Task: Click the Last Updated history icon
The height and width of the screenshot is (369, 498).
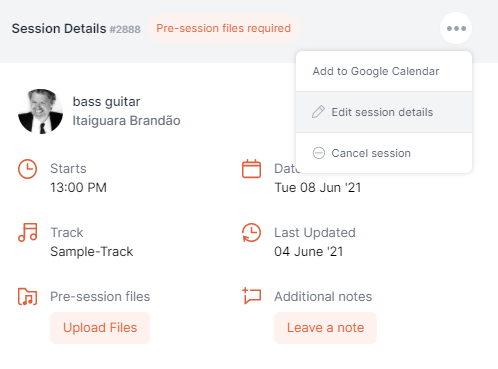Action: (251, 232)
